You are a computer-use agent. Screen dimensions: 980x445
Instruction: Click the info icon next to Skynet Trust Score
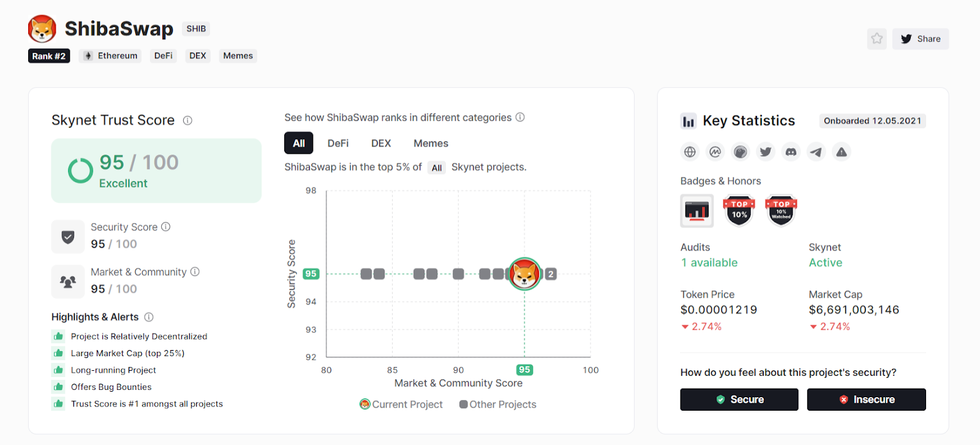click(x=187, y=121)
